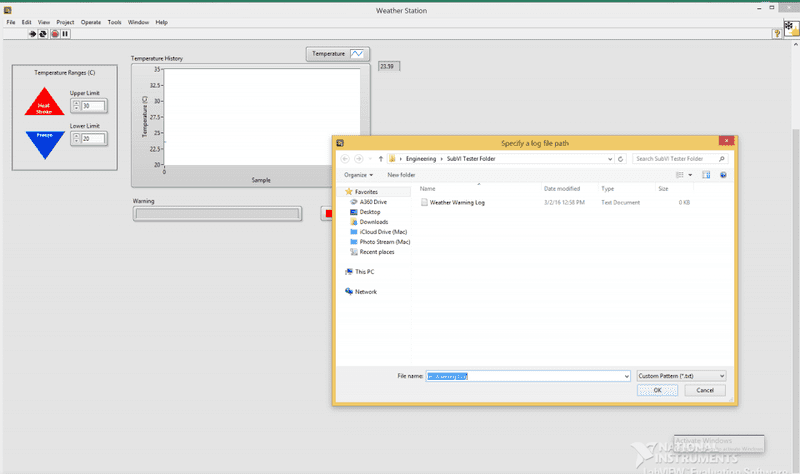
Task: Toggle the preview pane icon in dialog
Action: [706, 174]
